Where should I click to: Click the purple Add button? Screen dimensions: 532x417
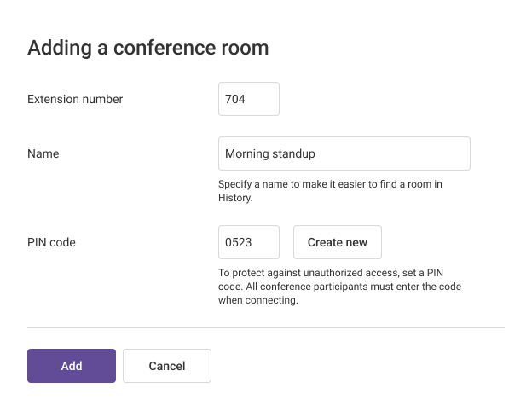72,366
